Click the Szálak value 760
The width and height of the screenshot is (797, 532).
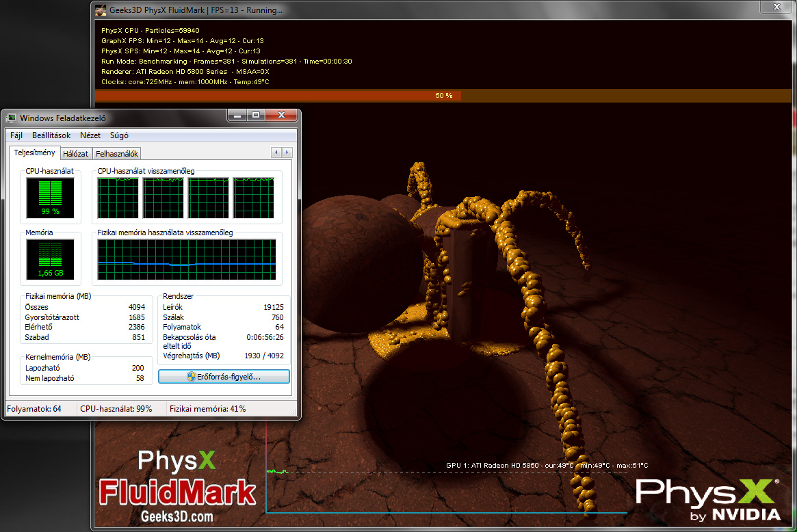(278, 317)
